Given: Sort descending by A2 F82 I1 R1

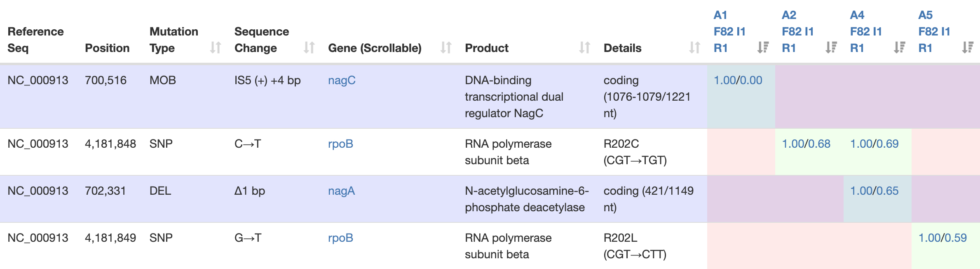Looking at the screenshot, I should coord(831,48).
